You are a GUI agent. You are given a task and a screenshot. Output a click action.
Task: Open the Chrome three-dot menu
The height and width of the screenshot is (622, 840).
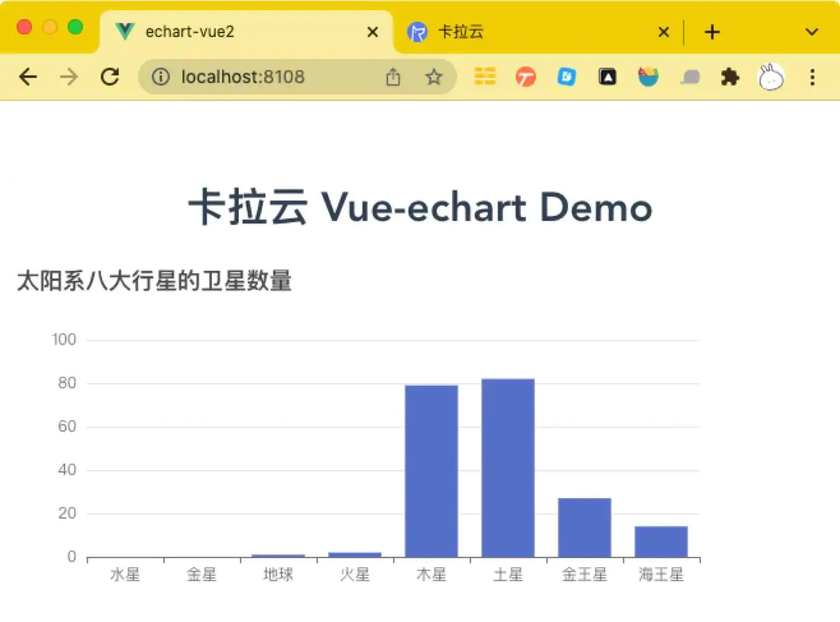(813, 77)
